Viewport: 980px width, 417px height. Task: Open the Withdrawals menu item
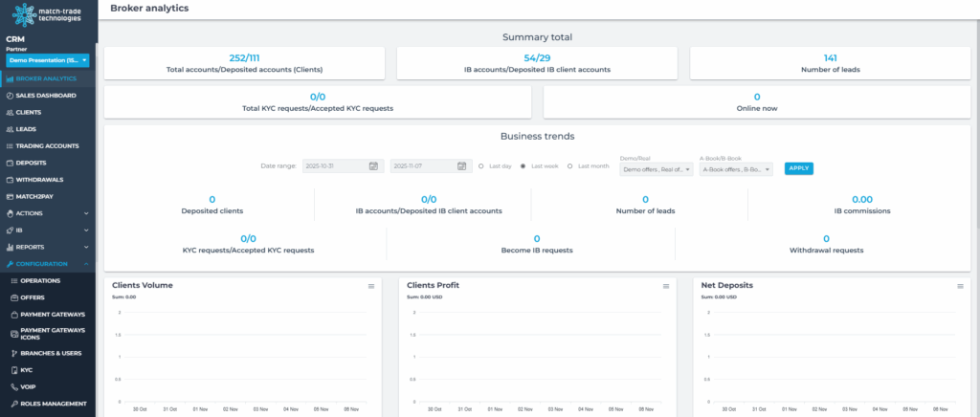[x=41, y=180]
